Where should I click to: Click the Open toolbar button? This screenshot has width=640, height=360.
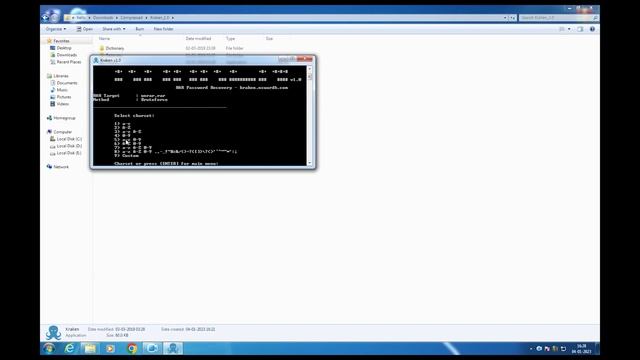point(85,29)
